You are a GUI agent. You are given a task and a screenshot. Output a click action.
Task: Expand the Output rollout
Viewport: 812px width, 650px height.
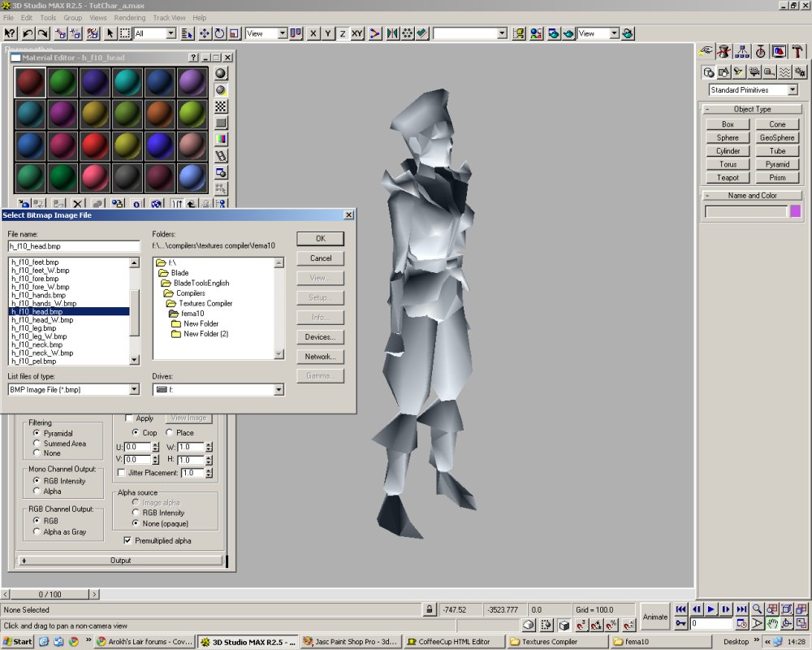coord(120,561)
